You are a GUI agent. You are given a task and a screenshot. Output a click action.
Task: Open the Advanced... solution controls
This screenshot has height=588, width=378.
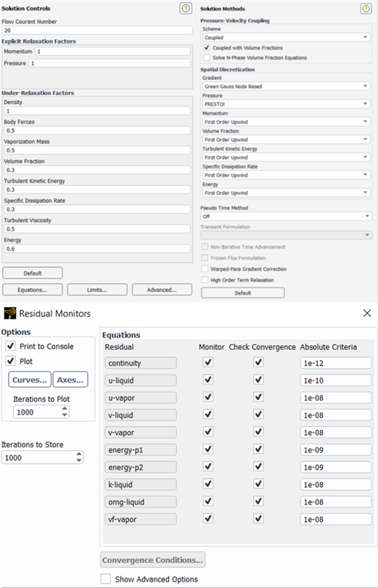(x=162, y=290)
